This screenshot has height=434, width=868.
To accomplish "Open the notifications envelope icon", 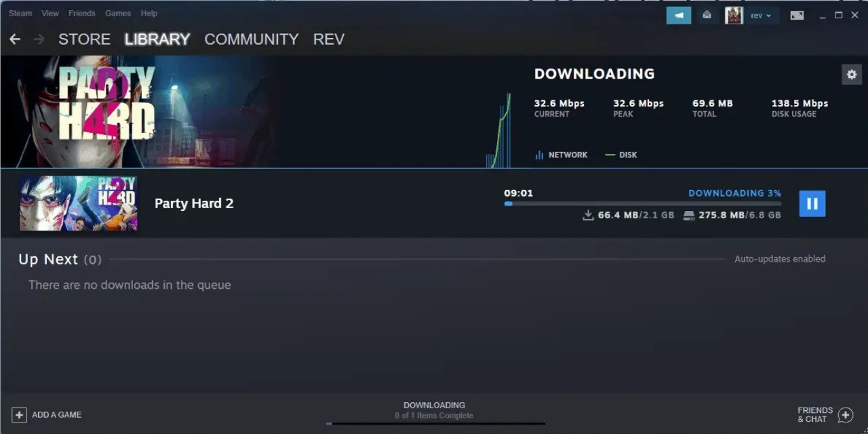I will coord(707,15).
